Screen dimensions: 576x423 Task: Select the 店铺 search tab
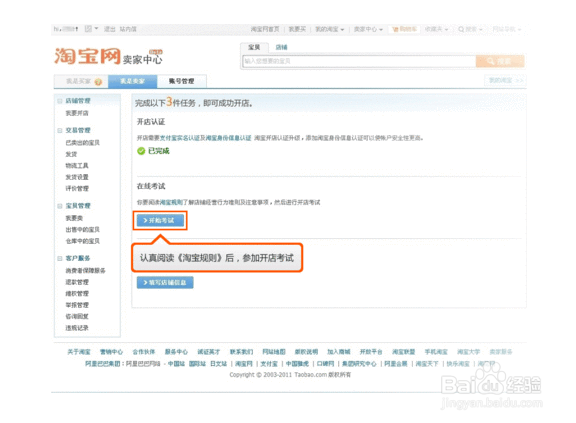[x=281, y=47]
